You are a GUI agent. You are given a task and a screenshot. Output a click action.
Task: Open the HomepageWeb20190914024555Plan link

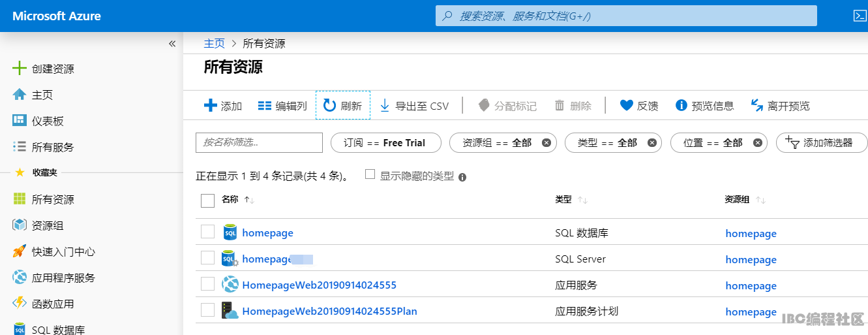329,311
